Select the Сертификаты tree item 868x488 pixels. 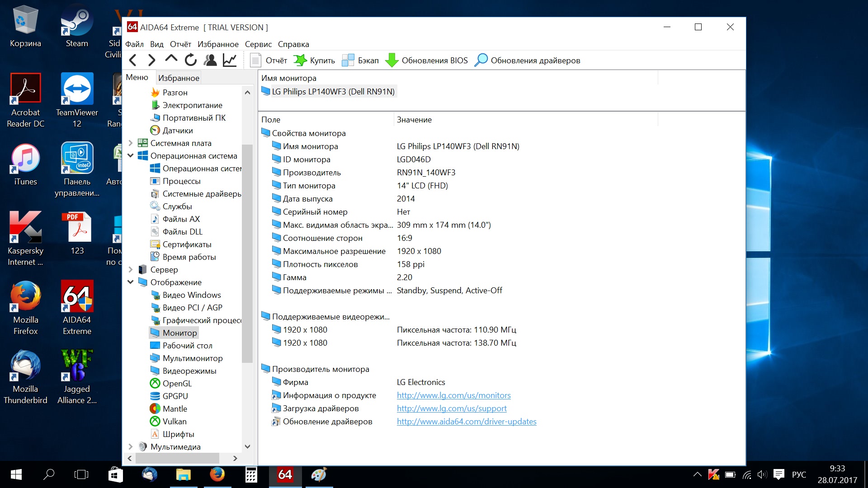click(181, 244)
